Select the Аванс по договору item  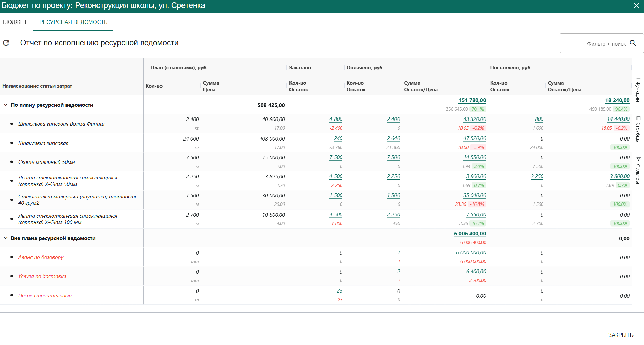pos(41,257)
